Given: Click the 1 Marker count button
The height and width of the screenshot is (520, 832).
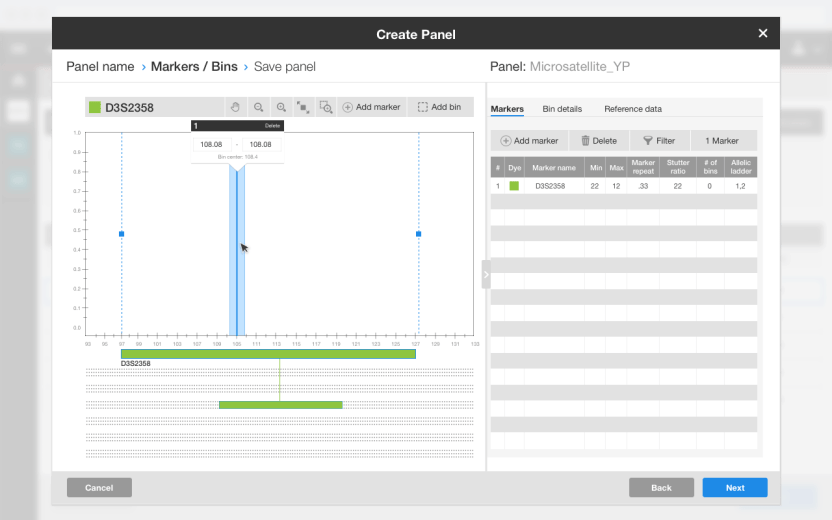Looking at the screenshot, I should pos(722,141).
